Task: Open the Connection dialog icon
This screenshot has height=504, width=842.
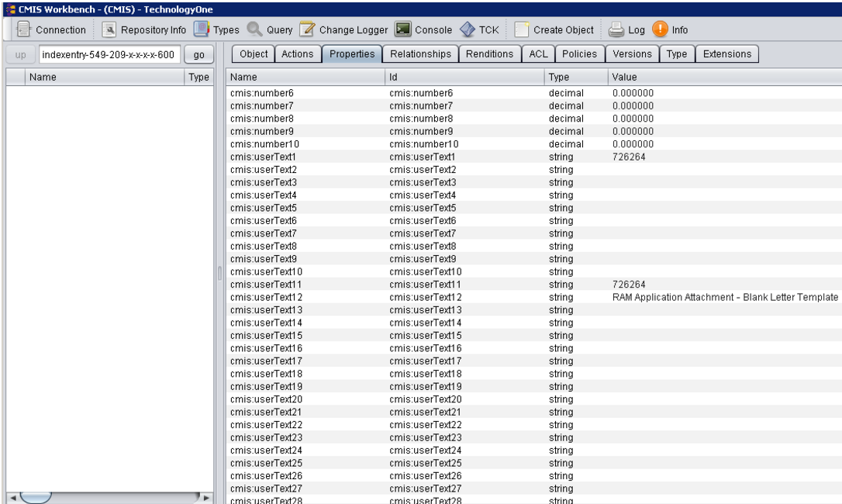Action: tap(23, 29)
